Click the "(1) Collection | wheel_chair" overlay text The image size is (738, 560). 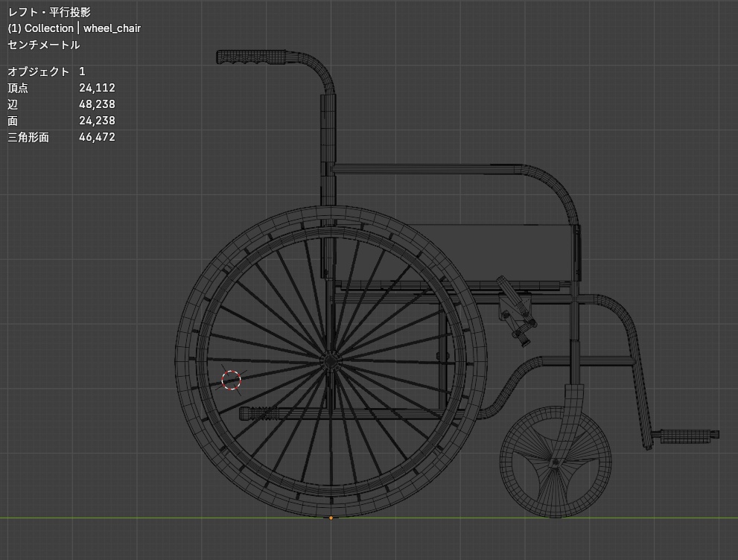[x=74, y=28]
